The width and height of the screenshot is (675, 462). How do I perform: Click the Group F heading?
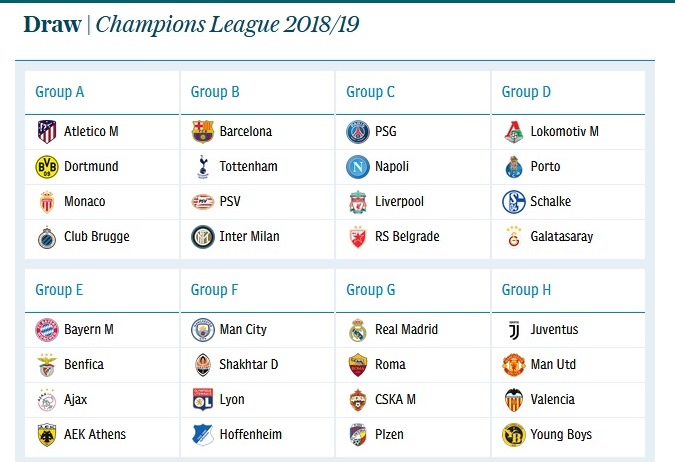214,290
